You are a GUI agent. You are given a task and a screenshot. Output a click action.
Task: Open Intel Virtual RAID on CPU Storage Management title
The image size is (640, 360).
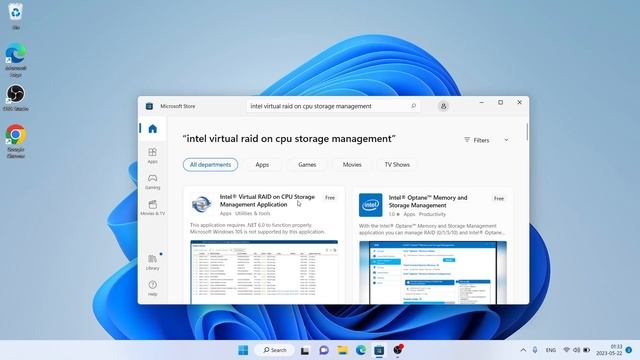tap(267, 200)
